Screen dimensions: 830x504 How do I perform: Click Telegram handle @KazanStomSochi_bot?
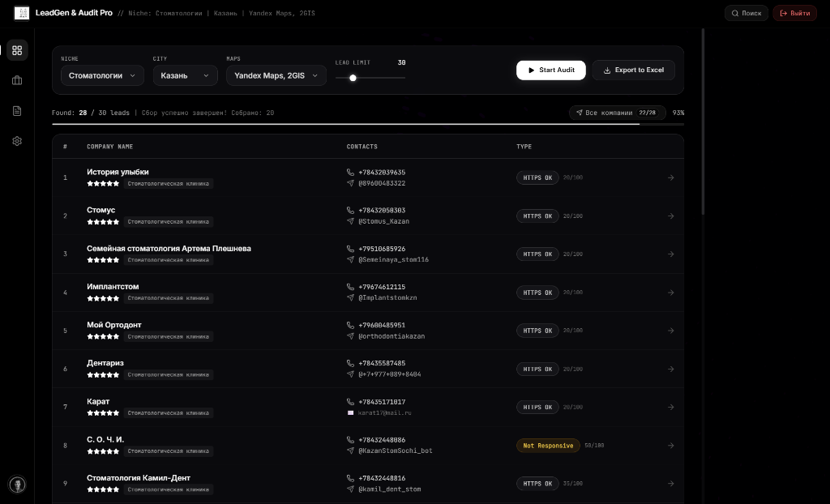coord(396,451)
